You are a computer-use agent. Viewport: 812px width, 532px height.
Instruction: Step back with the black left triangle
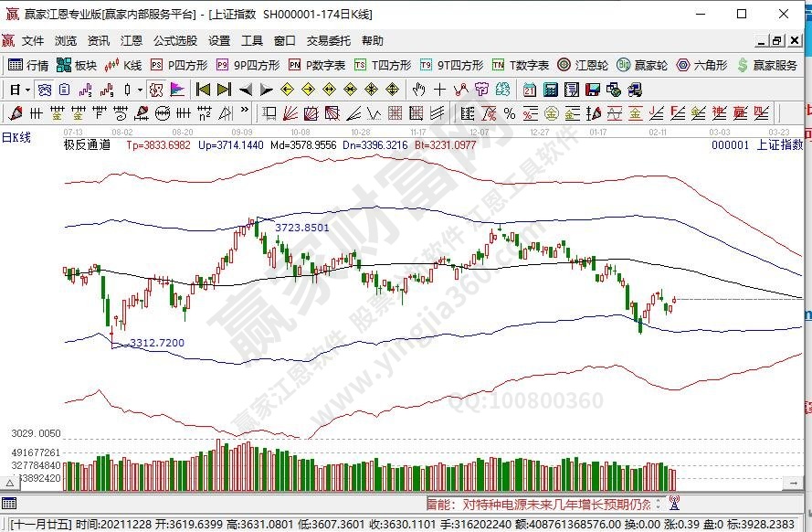pos(246,90)
